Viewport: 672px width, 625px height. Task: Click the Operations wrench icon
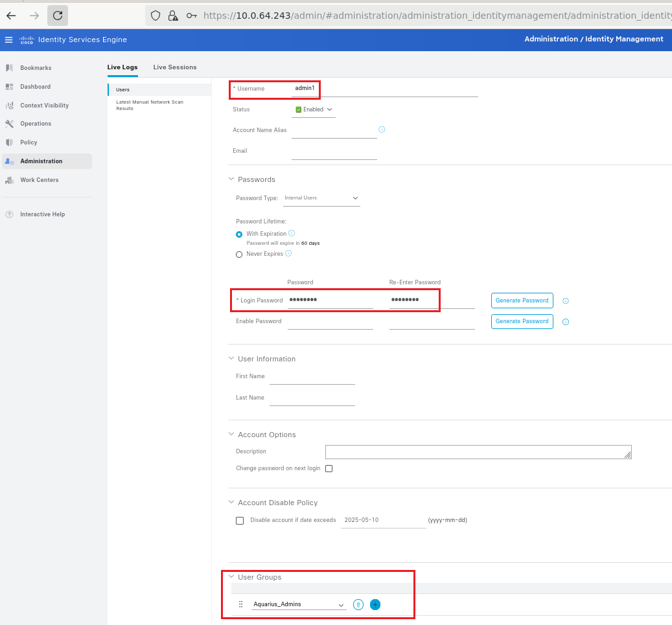click(x=10, y=124)
